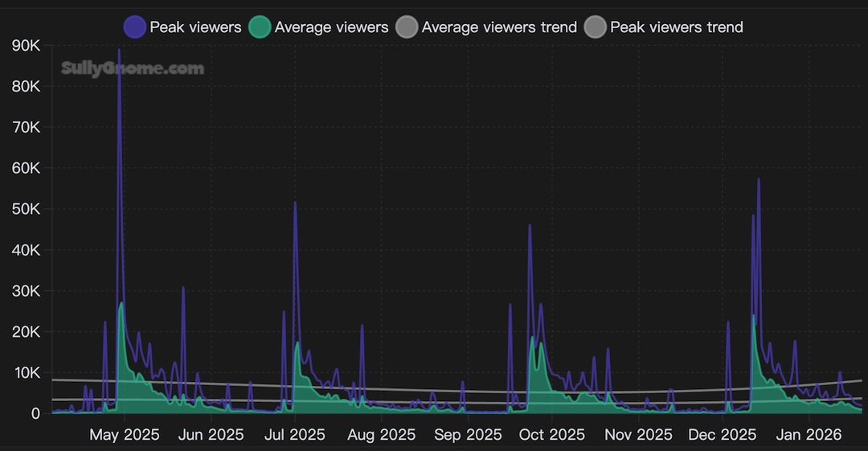Click the gray Peak viewers trend circle
The image size is (868, 451).
point(596,27)
